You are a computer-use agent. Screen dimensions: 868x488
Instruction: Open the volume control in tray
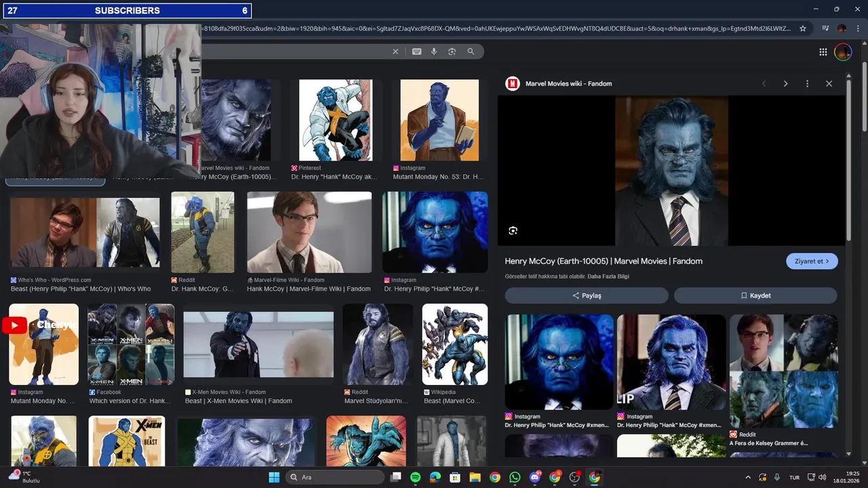823,477
